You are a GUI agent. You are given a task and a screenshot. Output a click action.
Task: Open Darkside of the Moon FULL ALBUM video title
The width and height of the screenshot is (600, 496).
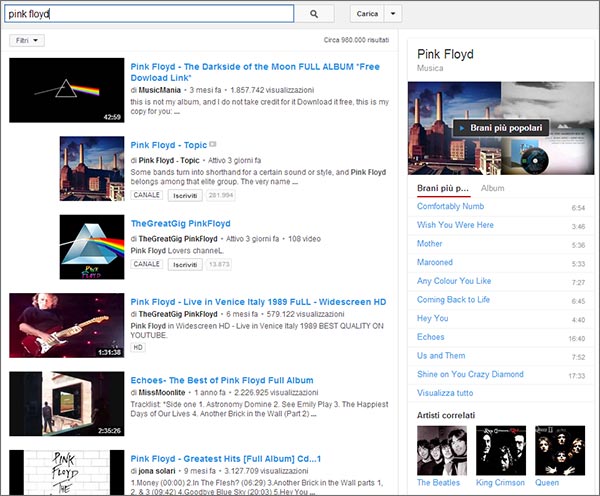pyautogui.click(x=255, y=72)
